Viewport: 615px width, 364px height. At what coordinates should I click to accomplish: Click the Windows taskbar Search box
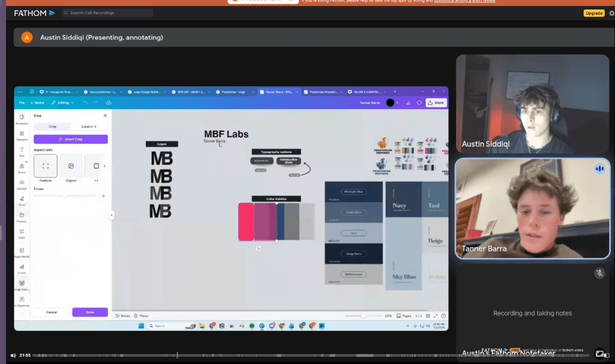tap(165, 326)
